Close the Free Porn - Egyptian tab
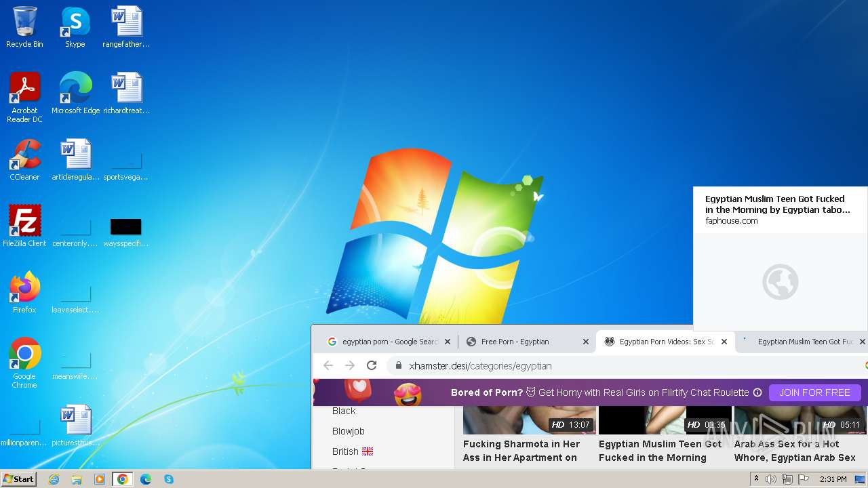This screenshot has height=488, width=868. 586,342
